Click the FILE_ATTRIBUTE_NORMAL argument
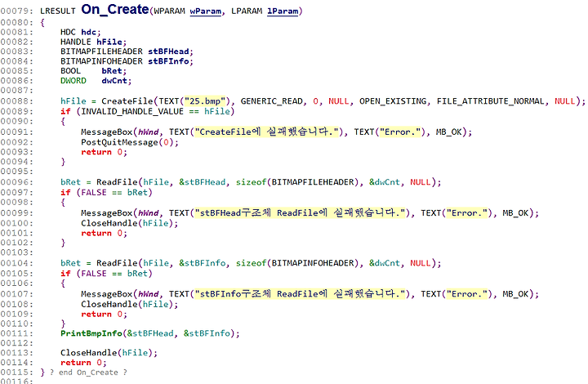The height and width of the screenshot is (384, 588). click(x=491, y=101)
